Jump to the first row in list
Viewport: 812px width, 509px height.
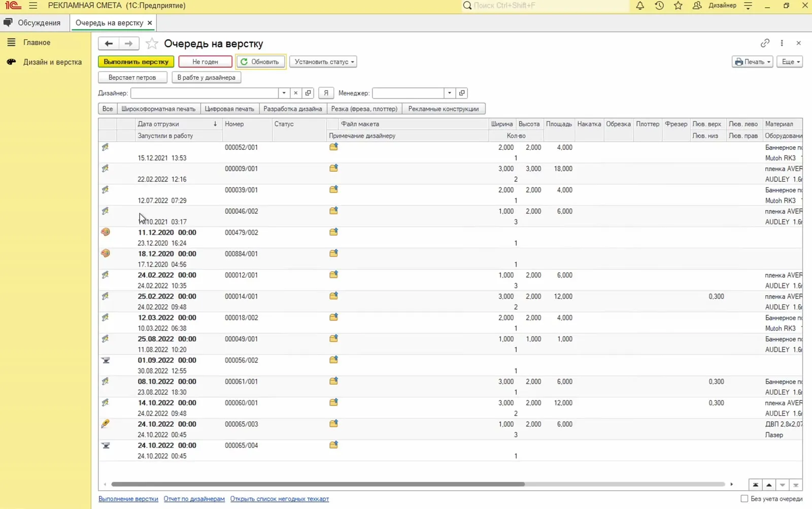click(756, 485)
